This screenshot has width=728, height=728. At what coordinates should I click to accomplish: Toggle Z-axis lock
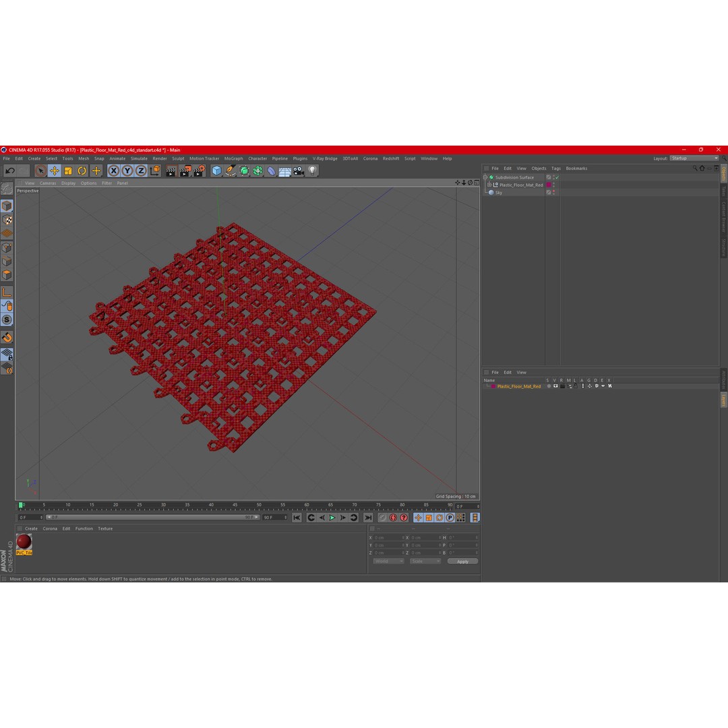tap(141, 171)
